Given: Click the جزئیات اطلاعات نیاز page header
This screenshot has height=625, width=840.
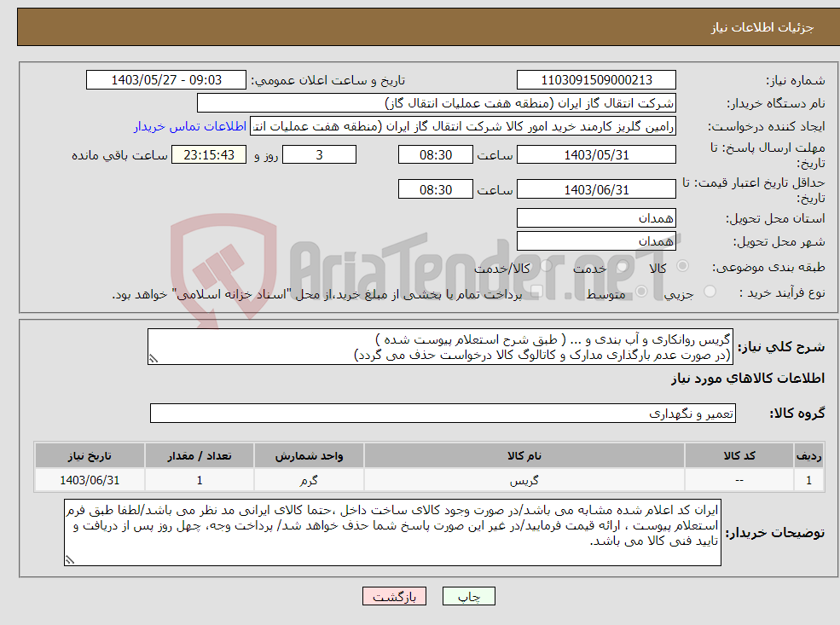Looking at the screenshot, I should (762, 27).
